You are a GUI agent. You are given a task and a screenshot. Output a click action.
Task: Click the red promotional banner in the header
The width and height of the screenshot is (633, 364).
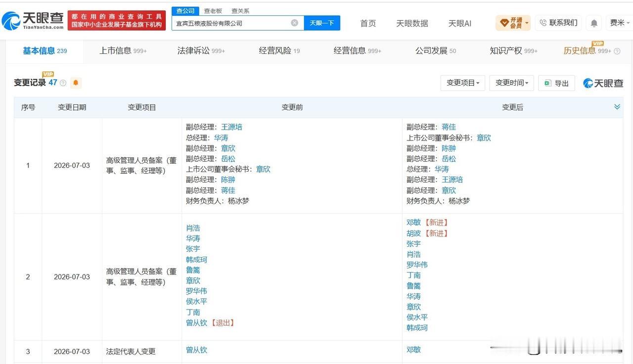click(x=117, y=20)
